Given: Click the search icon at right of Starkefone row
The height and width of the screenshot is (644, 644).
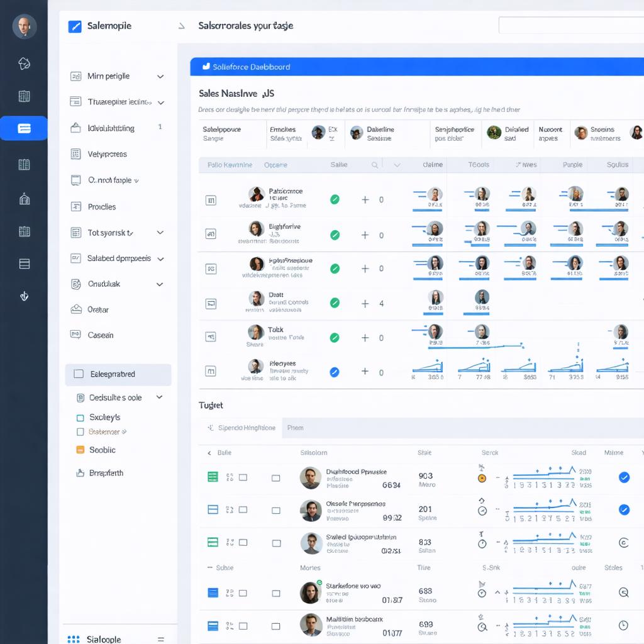Looking at the screenshot, I should [x=623, y=592].
